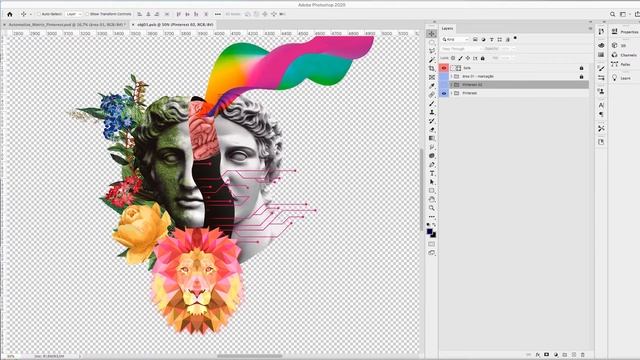640x360 pixels.
Task: Select the Eraser tool
Action: pos(432,130)
